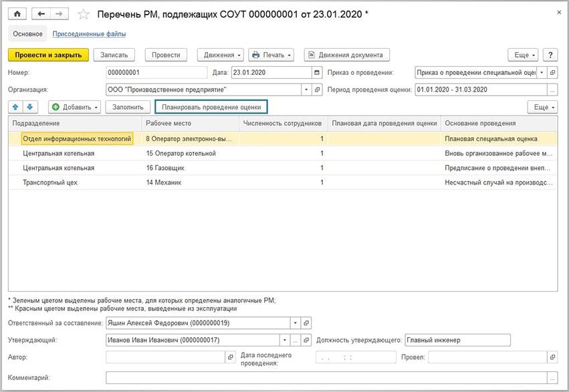Image resolution: width=569 pixels, height=392 pixels.
Task: Open the Добавить dropdown button
Action: pyautogui.click(x=75, y=107)
